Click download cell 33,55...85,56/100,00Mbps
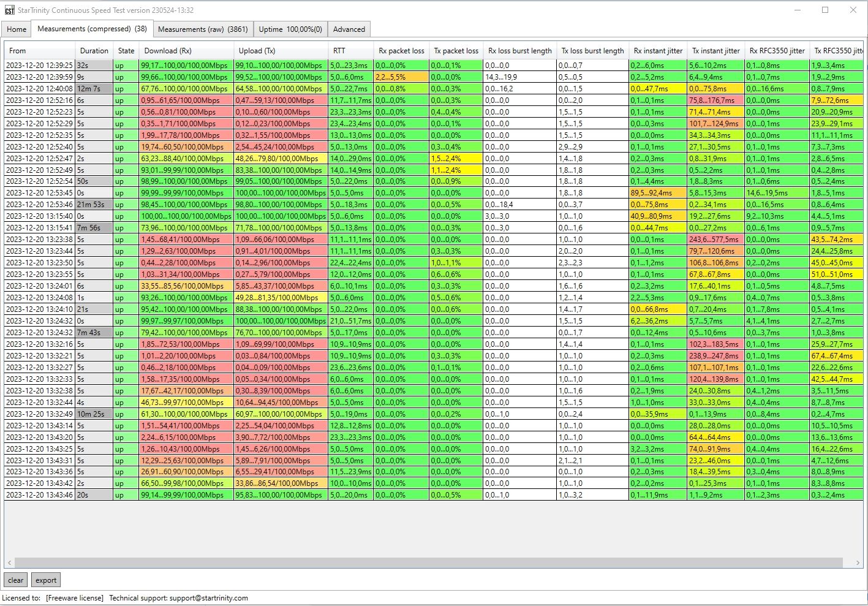Screen dimensions: 868x606 click(186, 286)
